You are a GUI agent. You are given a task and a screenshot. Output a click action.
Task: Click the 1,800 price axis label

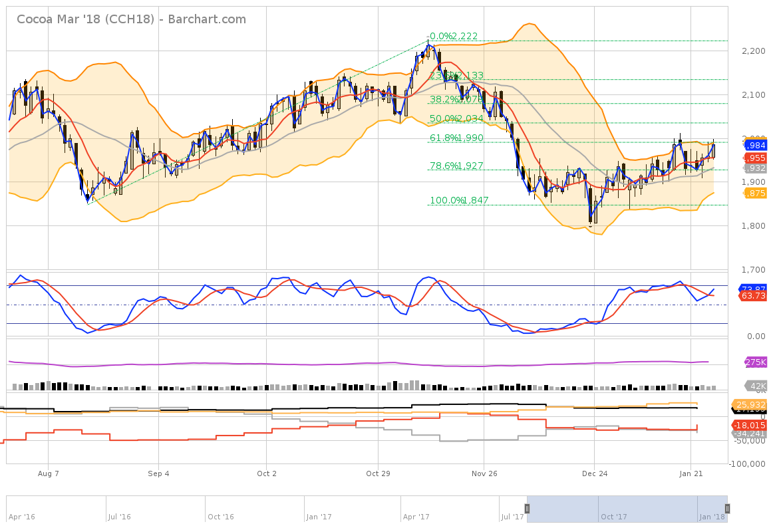point(753,226)
